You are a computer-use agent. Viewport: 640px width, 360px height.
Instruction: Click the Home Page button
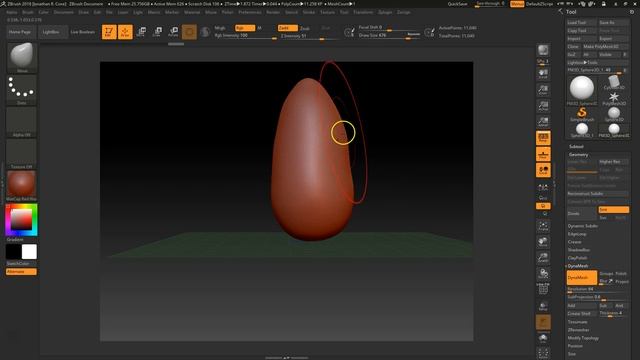[x=20, y=32]
